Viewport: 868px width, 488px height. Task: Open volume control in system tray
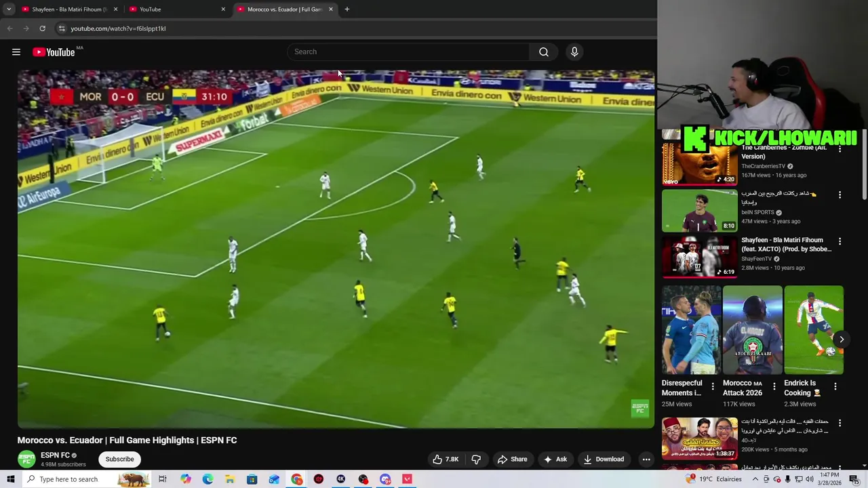point(810,479)
